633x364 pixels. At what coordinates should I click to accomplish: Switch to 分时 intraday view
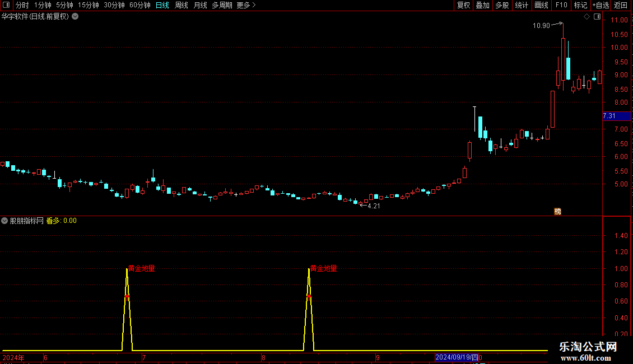(22, 5)
